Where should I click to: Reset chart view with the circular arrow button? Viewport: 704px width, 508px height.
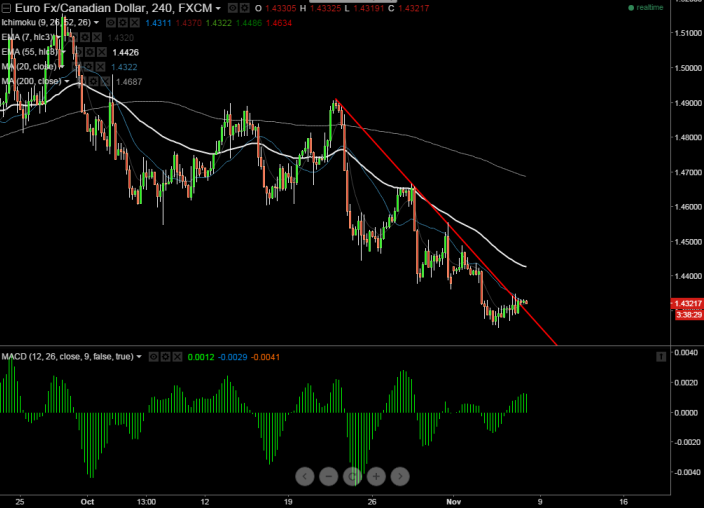coord(352,476)
